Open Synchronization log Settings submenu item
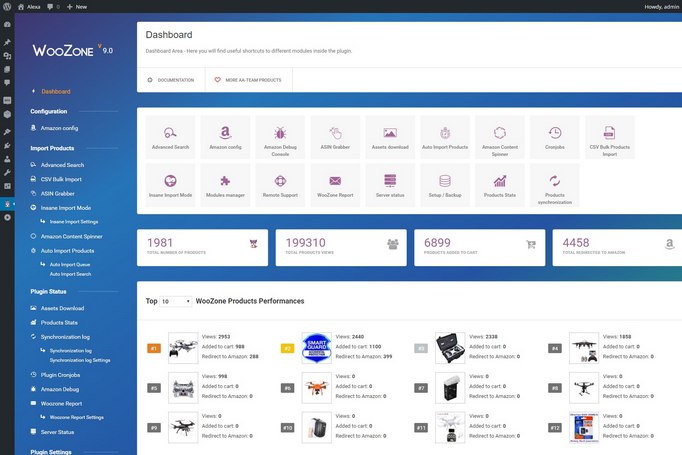The width and height of the screenshot is (682, 455). (80, 360)
